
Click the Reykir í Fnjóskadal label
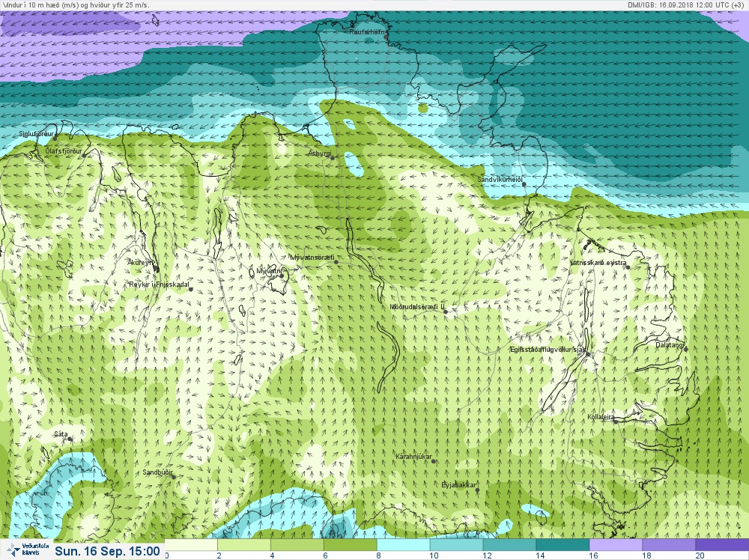159,284
